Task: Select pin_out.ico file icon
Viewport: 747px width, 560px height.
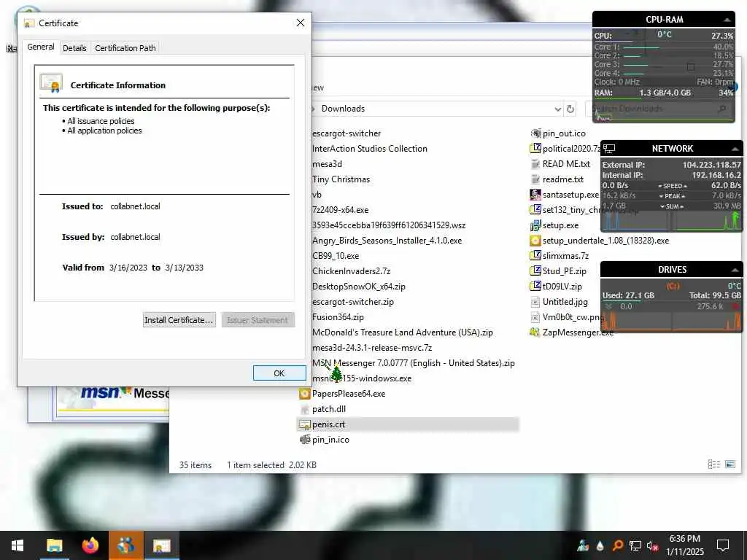Action: pos(535,134)
